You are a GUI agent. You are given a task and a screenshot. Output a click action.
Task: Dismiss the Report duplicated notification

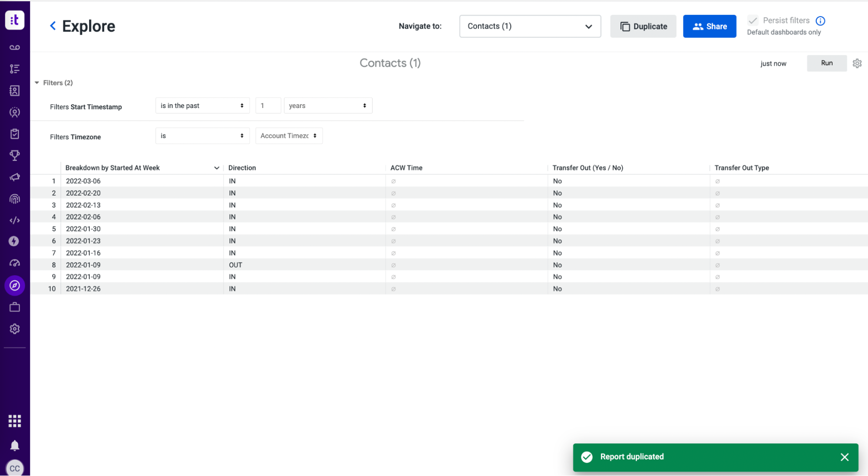(845, 457)
